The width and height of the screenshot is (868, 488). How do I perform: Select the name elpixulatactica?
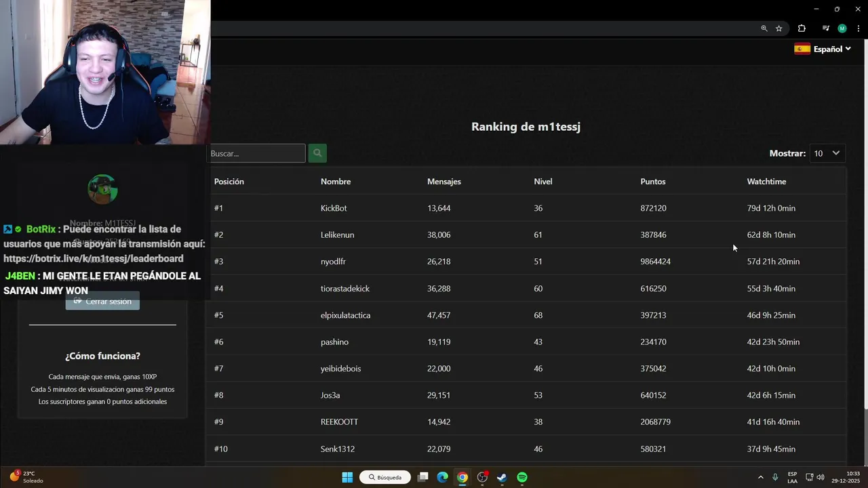coord(345,315)
